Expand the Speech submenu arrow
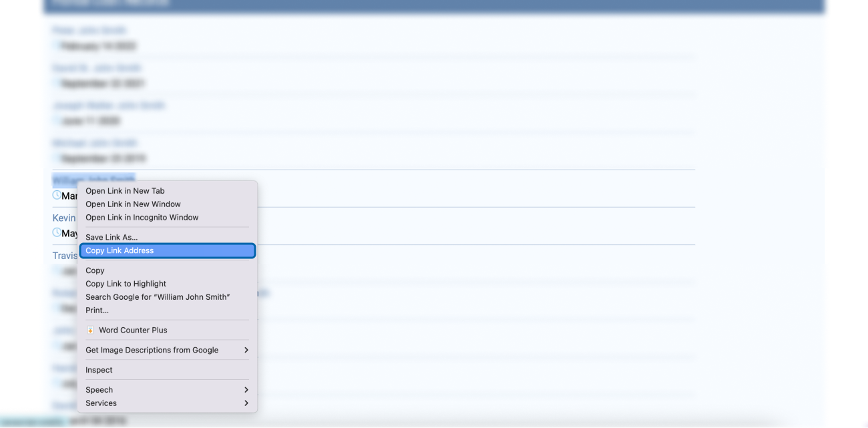This screenshot has height=428, width=868. click(246, 390)
